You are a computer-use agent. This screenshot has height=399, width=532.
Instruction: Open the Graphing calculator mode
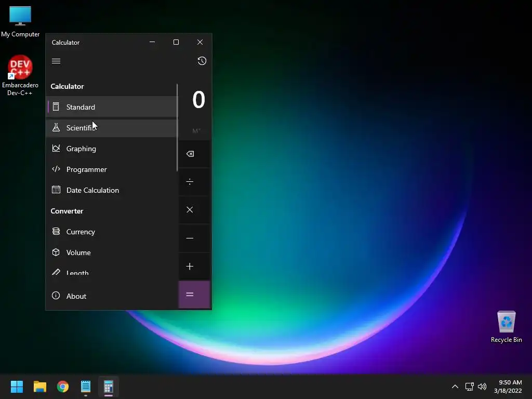tap(112, 149)
